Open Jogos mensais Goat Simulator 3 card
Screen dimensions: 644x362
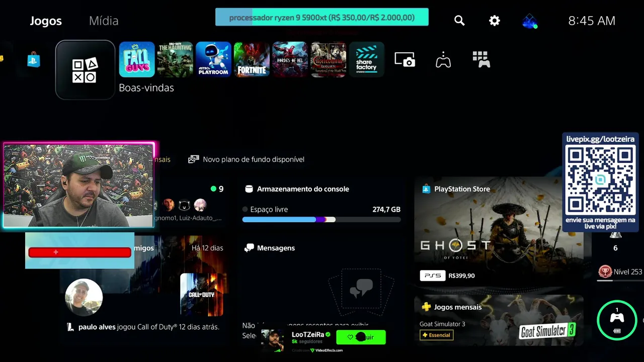tap(499, 320)
